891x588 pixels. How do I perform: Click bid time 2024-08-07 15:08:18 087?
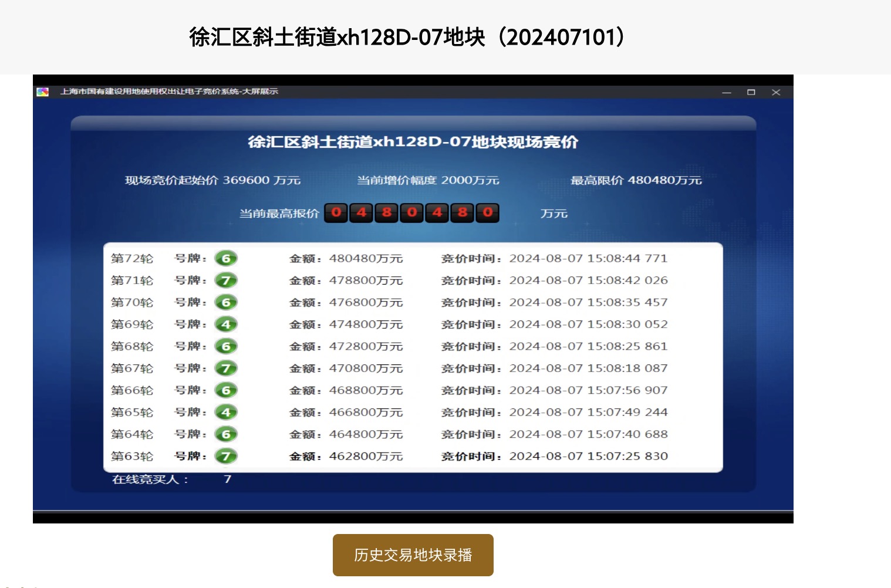589,369
